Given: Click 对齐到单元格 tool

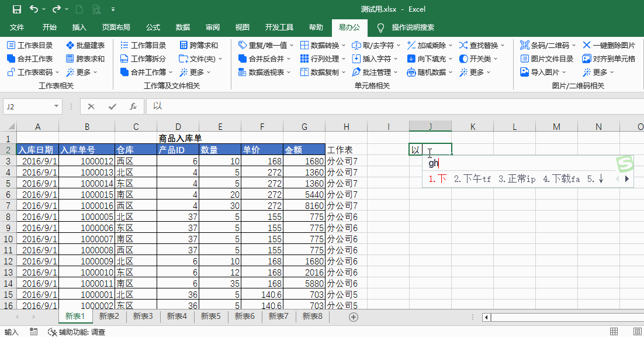Looking at the screenshot, I should tap(609, 59).
